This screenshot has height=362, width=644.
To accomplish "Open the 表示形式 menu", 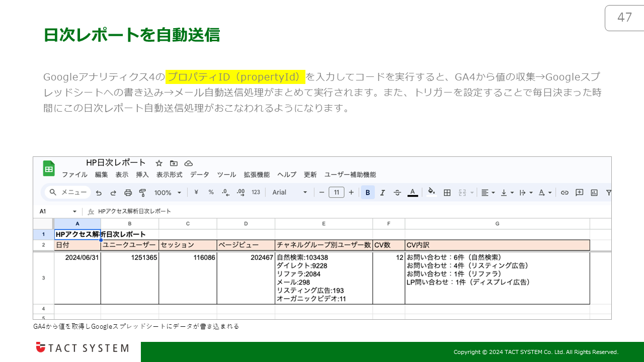I will click(x=170, y=174).
